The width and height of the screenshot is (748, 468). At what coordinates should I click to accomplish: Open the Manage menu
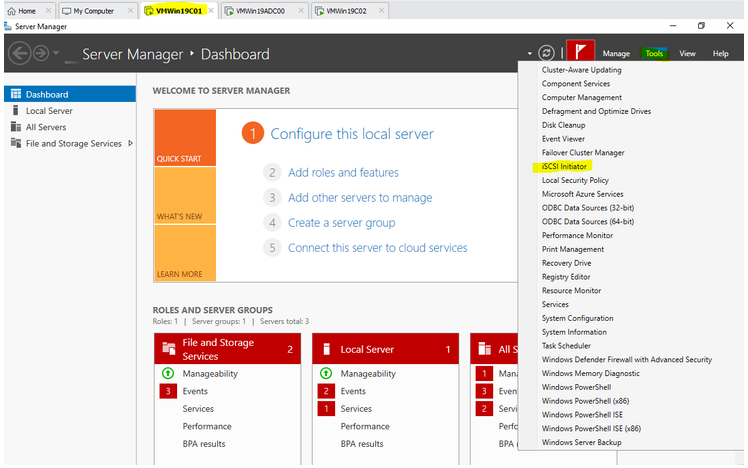[x=616, y=54]
